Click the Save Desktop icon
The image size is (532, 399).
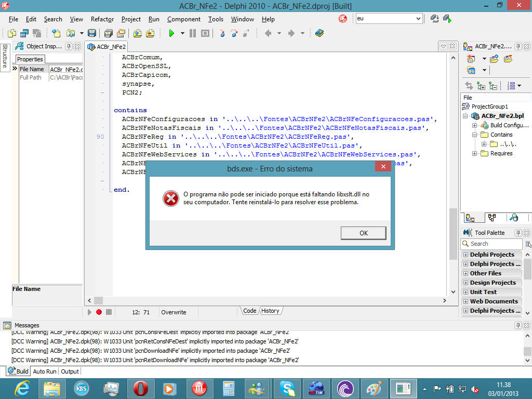click(x=435, y=19)
